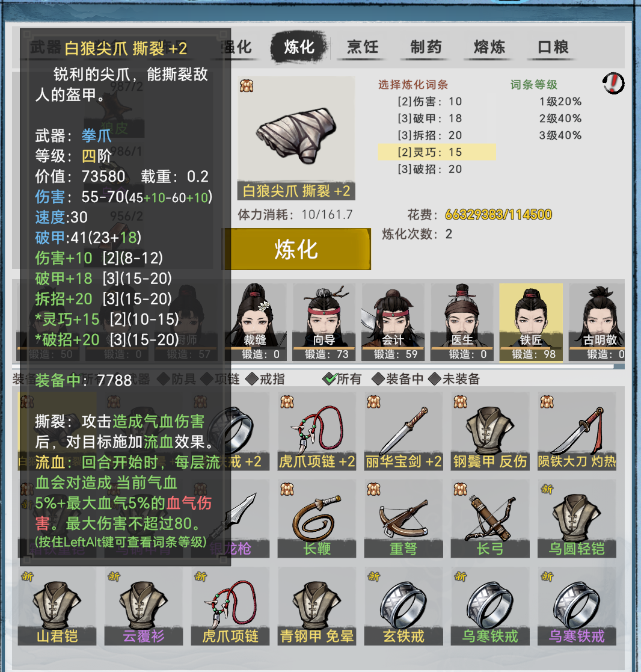
Task: Select the 丽华宝剑 +2 sword item
Action: (403, 431)
